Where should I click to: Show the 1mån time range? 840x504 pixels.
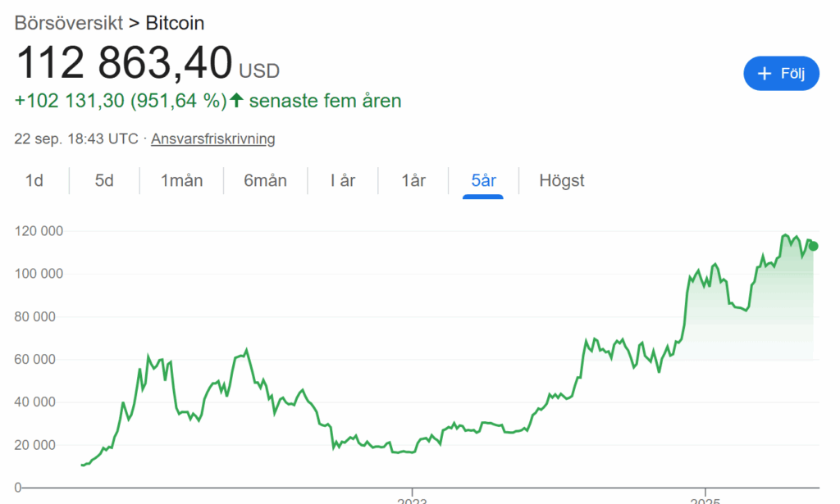(x=182, y=180)
